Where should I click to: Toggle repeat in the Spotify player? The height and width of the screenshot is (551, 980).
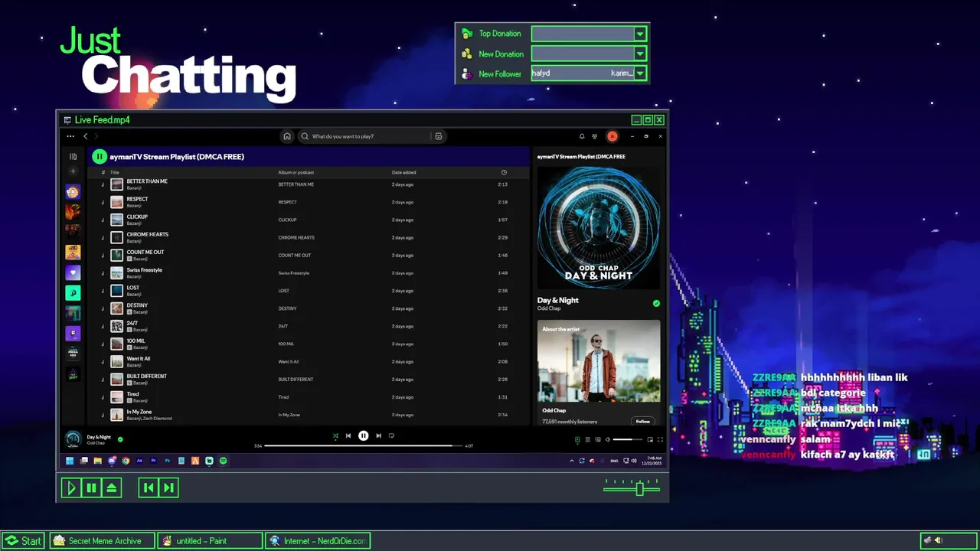391,436
